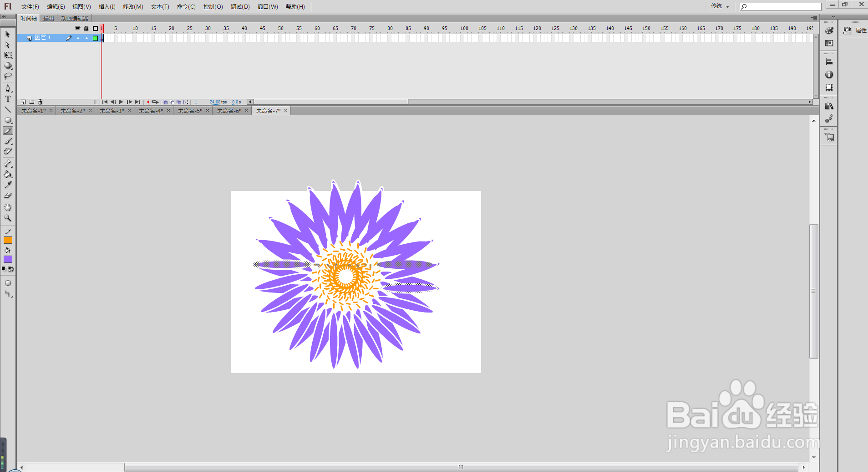Image resolution: width=868 pixels, height=472 pixels.
Task: Select the Pencil tool
Action: (8, 131)
